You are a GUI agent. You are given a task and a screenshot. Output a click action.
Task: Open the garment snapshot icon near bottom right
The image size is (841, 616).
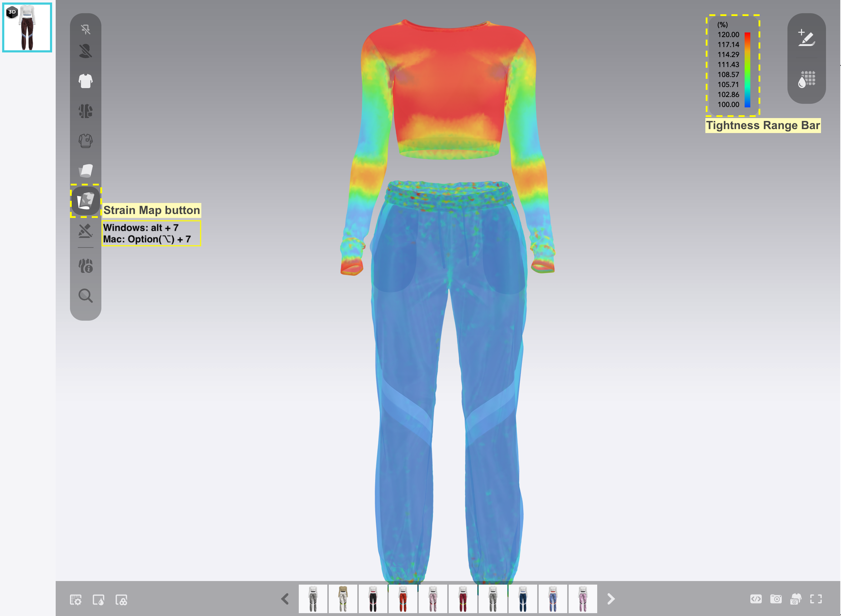tap(795, 599)
